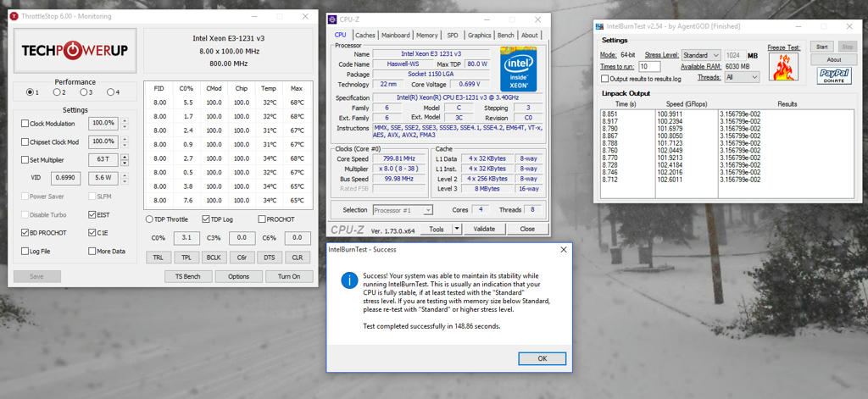
Task: Open the About tab in CPU-Z
Action: pos(529,35)
